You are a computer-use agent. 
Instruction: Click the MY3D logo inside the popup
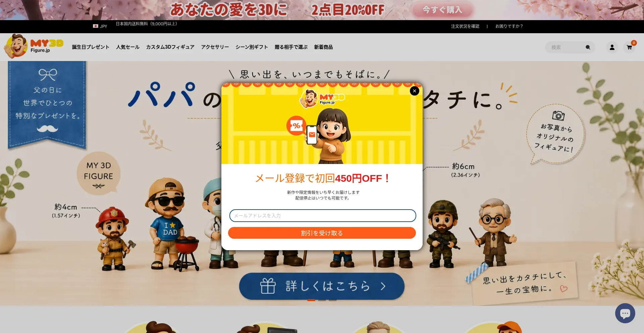tap(322, 99)
